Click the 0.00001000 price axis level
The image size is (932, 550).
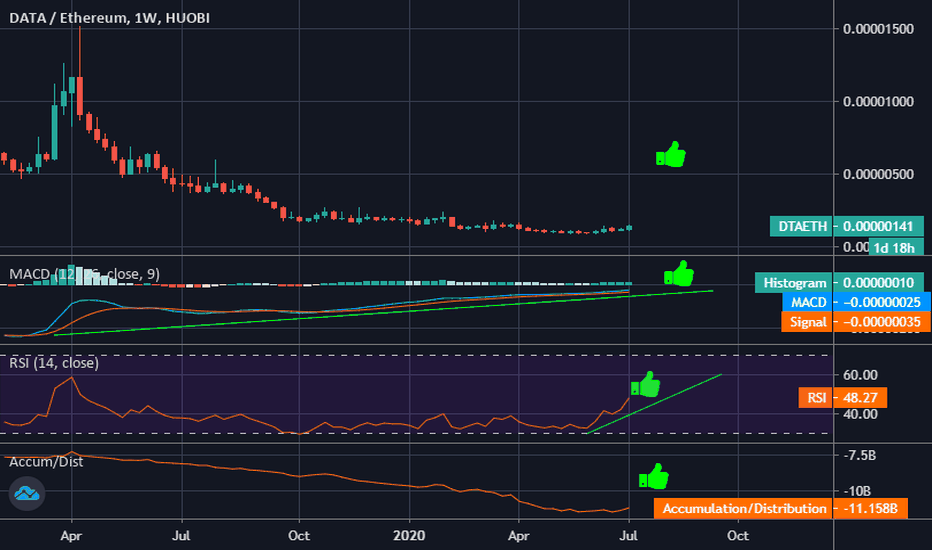coord(878,102)
